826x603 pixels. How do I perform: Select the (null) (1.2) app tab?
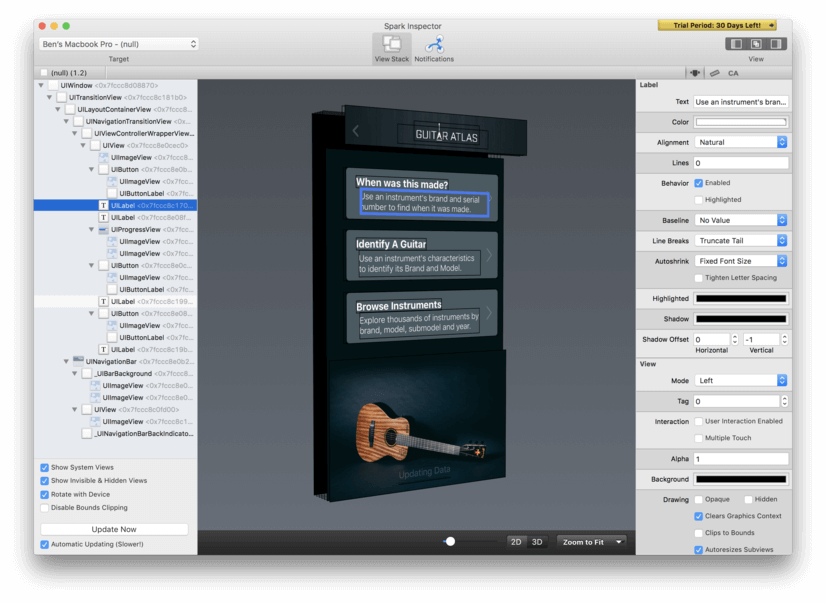coord(70,73)
